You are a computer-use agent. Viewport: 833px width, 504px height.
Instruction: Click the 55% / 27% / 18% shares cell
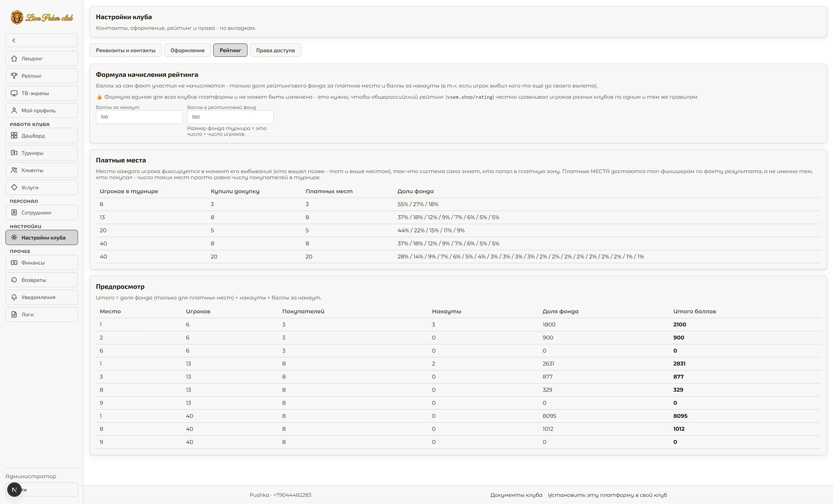[x=418, y=204]
